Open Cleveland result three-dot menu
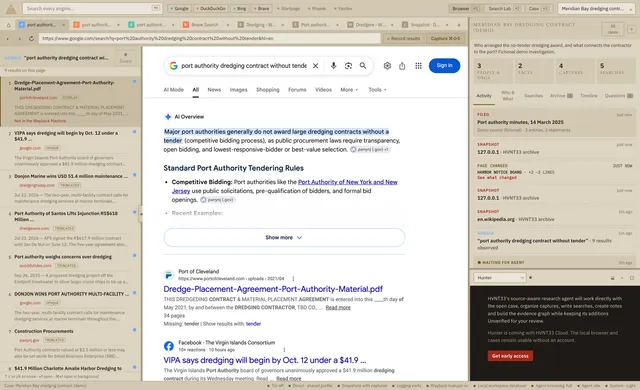This screenshot has width=640, height=390. (x=293, y=279)
